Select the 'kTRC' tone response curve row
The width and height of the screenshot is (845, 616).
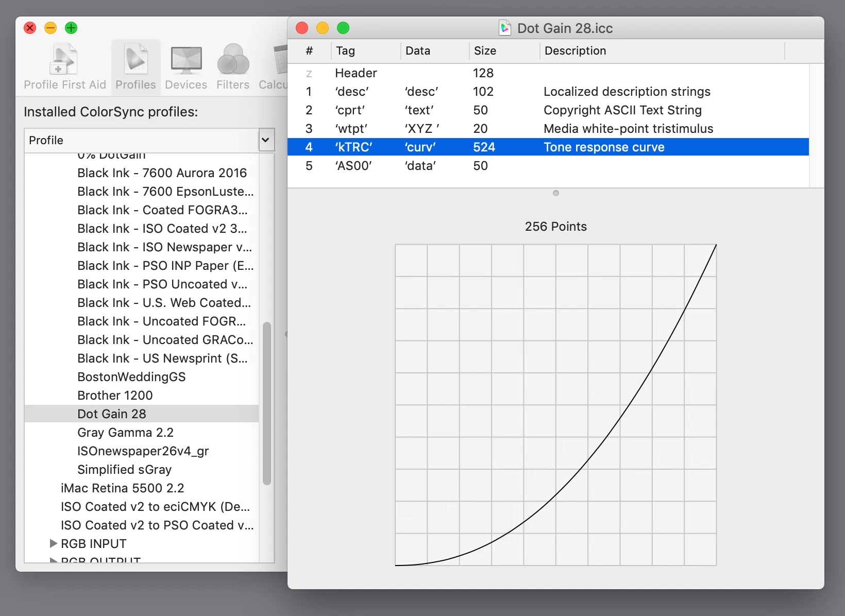tap(548, 147)
